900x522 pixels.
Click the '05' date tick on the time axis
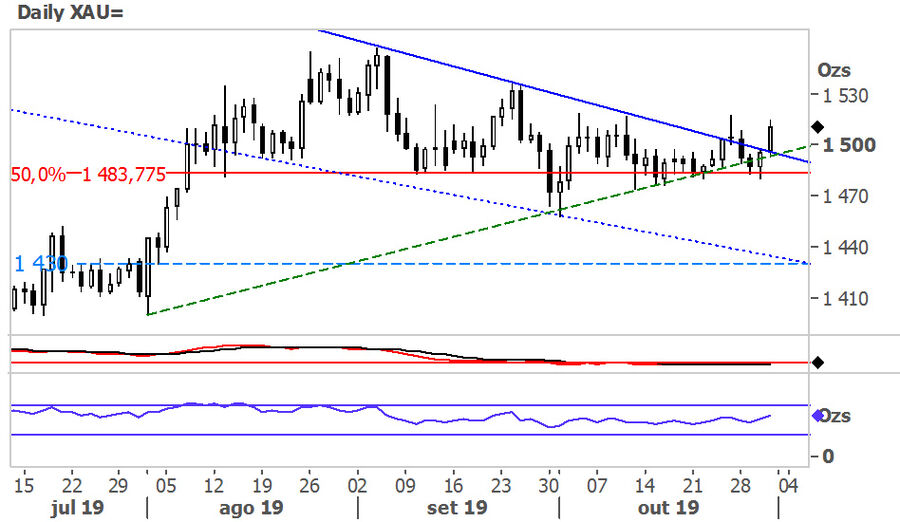[x=166, y=486]
